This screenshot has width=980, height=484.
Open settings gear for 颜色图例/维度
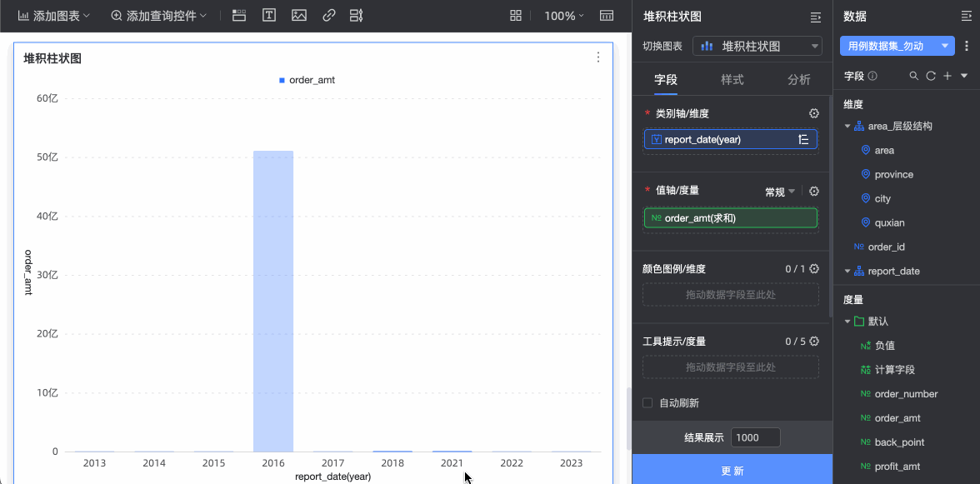click(x=813, y=268)
